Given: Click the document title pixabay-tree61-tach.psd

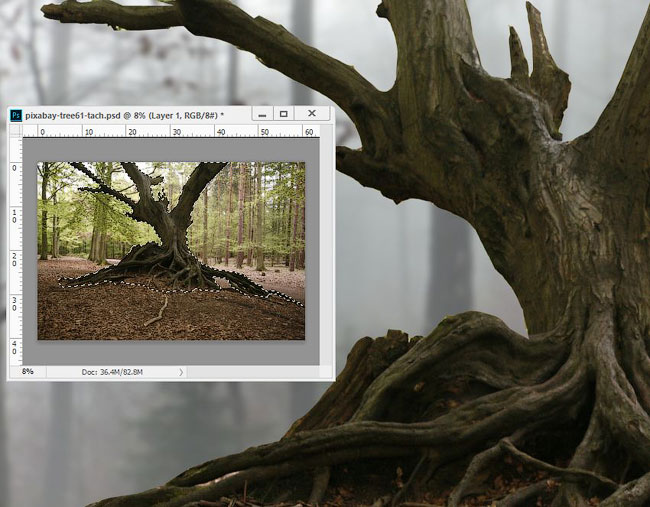Looking at the screenshot, I should (73, 116).
